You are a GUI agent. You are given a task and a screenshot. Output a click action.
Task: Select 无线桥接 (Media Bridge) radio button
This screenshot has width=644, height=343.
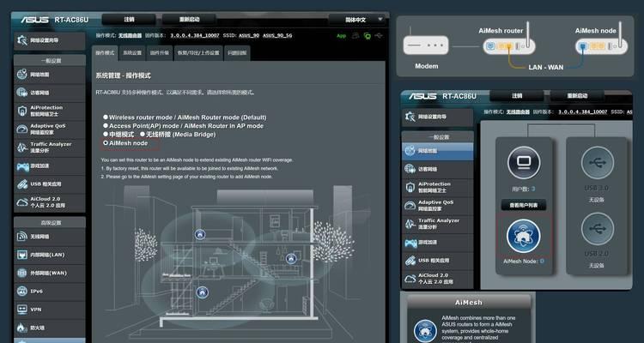point(143,134)
